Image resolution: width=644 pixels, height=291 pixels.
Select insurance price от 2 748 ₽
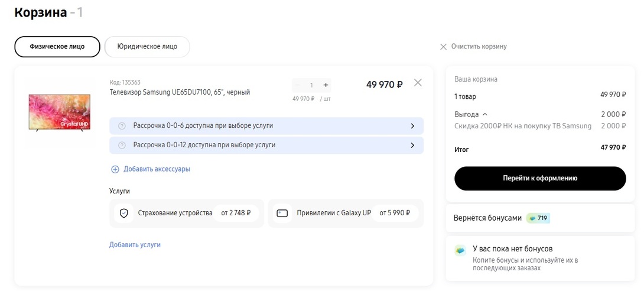click(x=236, y=213)
